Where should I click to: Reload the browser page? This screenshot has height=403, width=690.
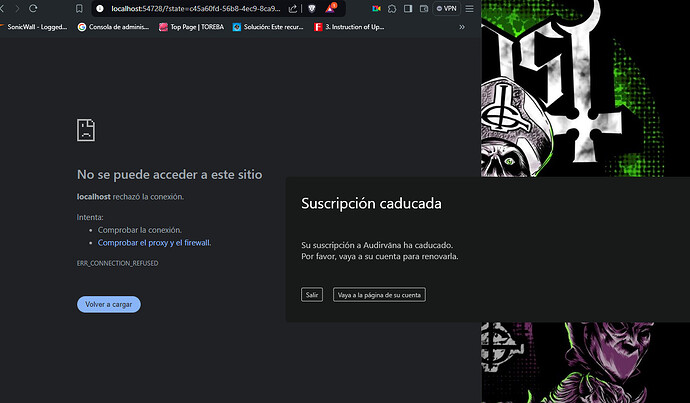click(33, 8)
